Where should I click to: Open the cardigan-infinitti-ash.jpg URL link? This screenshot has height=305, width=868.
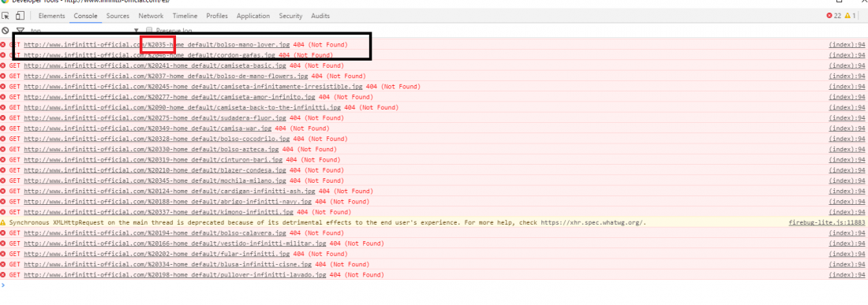pos(170,192)
